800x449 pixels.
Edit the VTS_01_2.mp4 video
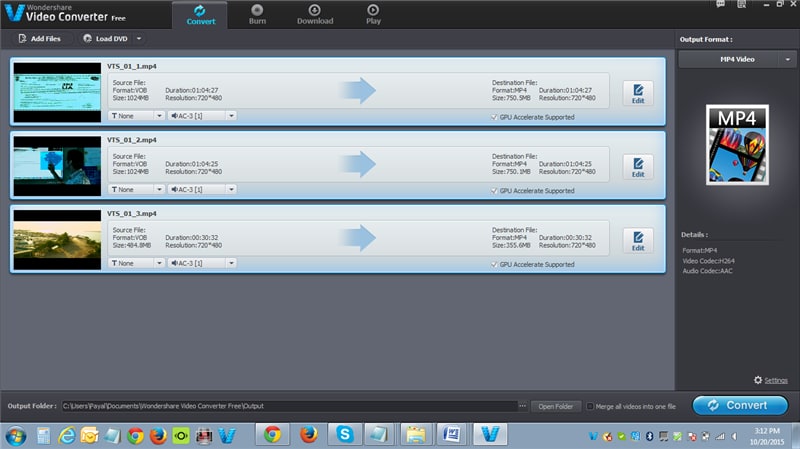(x=638, y=167)
